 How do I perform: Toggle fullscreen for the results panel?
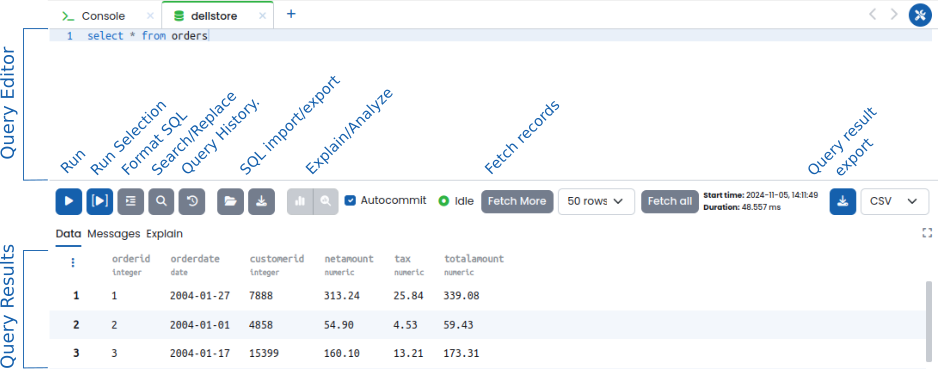(927, 233)
